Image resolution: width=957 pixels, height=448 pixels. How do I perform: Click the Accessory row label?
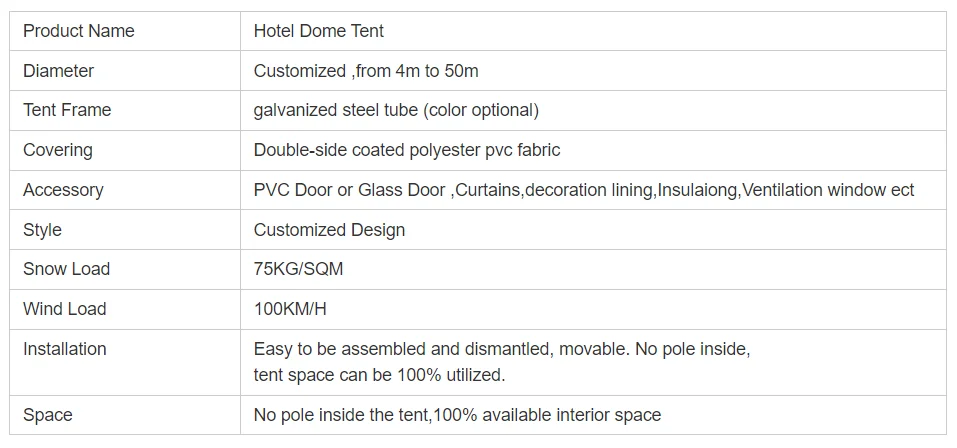click(63, 190)
